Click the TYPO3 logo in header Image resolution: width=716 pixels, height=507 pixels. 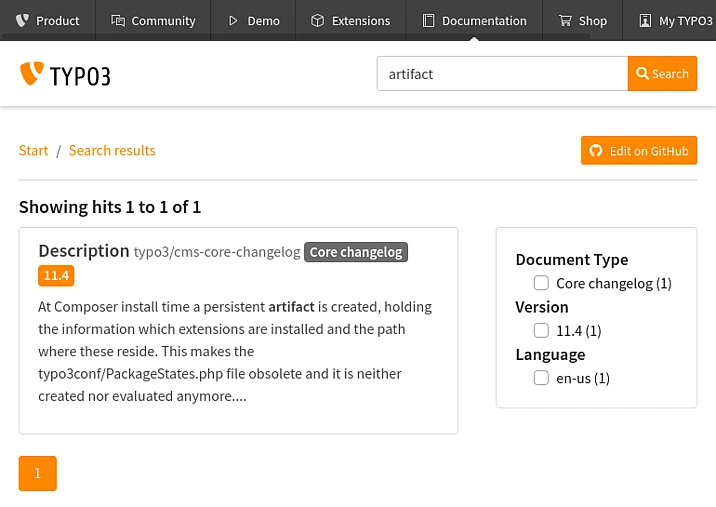[x=65, y=74]
